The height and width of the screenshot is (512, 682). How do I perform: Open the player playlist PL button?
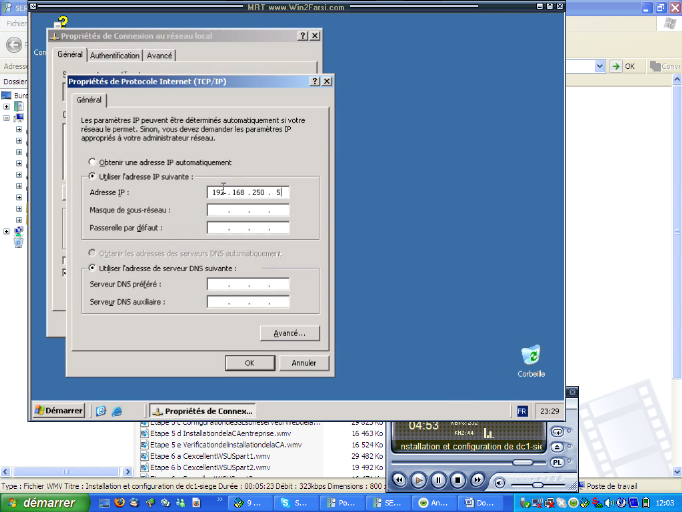[x=557, y=462]
